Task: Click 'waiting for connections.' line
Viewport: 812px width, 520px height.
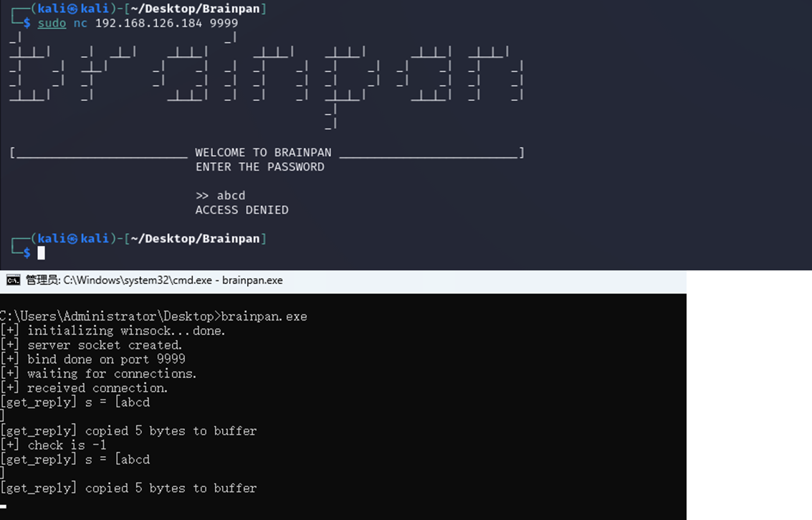Action: pos(98,374)
